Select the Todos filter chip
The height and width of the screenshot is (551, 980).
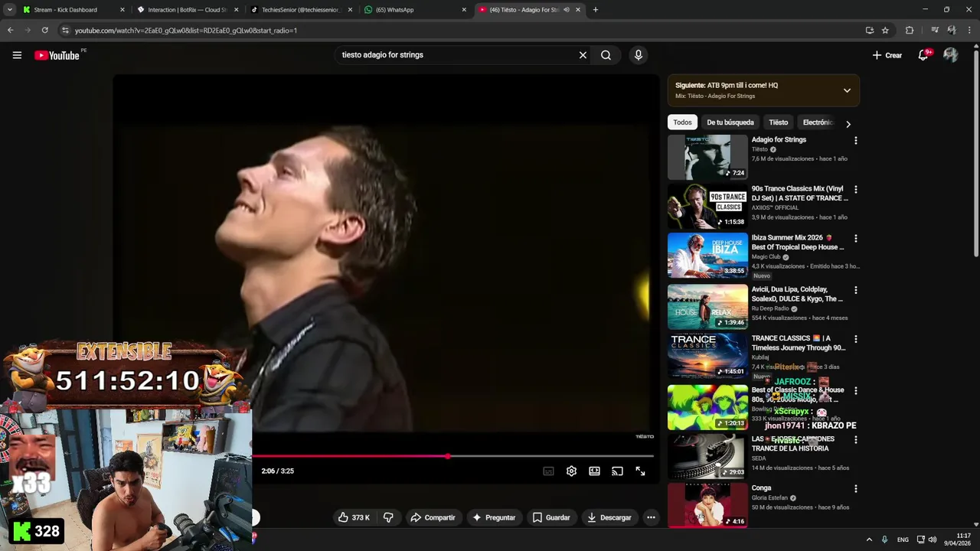(682, 122)
